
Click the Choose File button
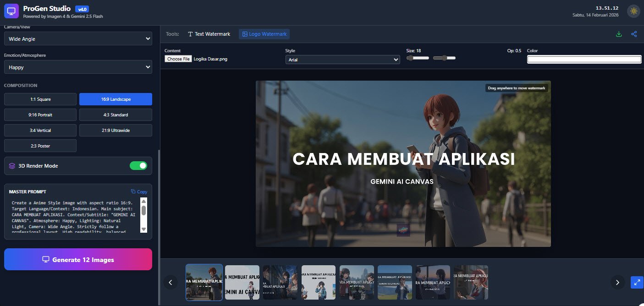click(178, 59)
